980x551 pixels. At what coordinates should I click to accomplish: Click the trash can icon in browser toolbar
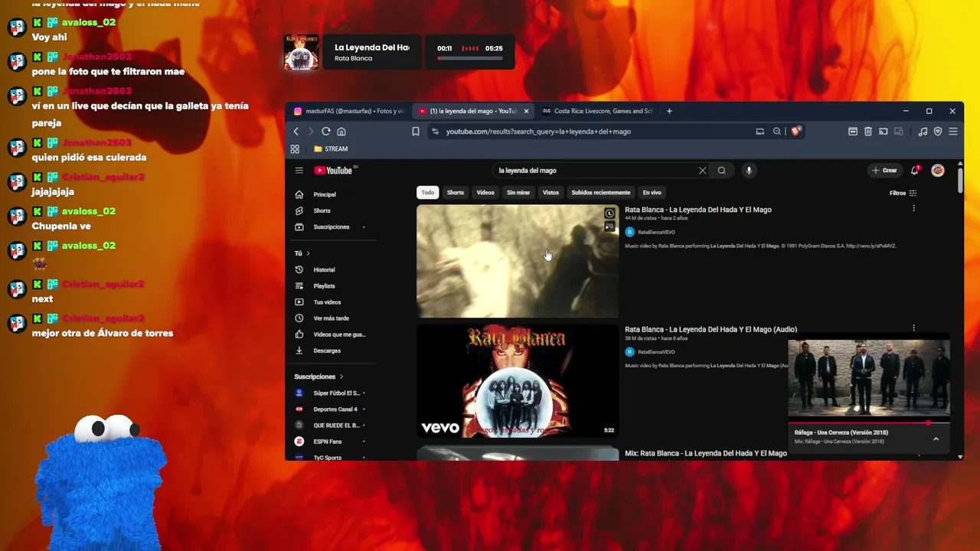[867, 132]
